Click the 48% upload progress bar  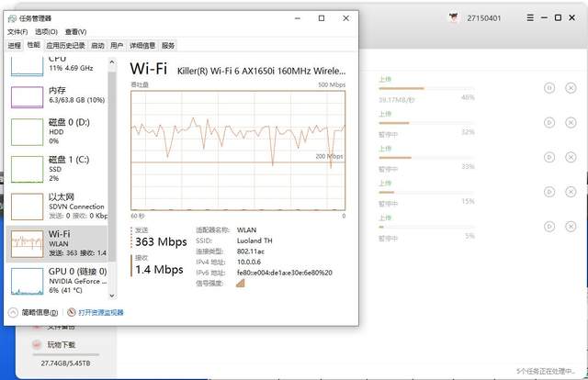426,88
